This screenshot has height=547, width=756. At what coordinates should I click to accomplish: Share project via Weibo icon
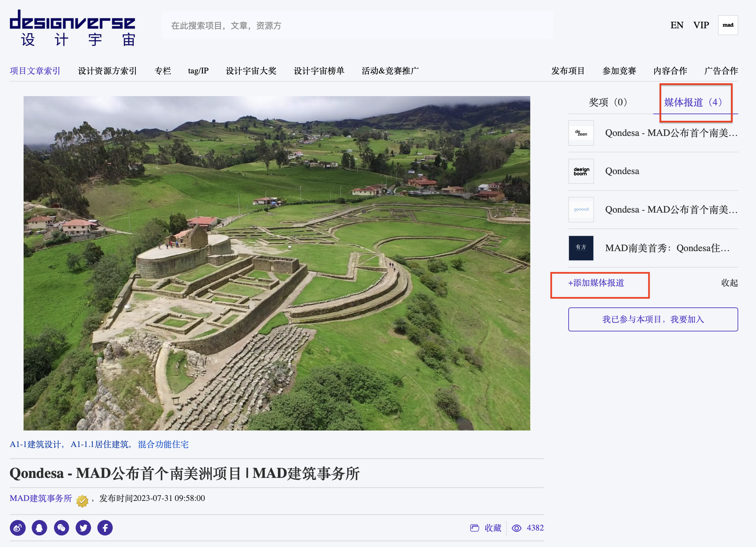(x=18, y=528)
